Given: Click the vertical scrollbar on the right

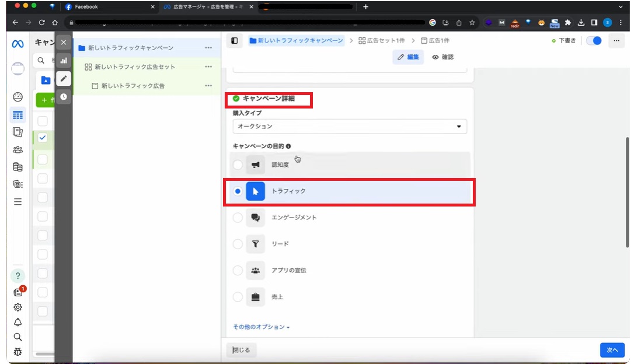Looking at the screenshot, I should pyautogui.click(x=627, y=192).
